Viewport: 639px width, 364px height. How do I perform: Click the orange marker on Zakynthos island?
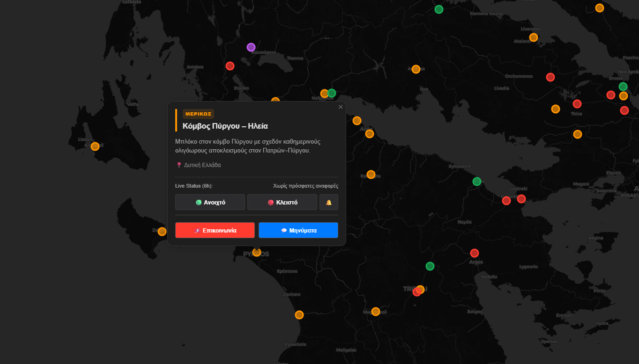point(162,232)
